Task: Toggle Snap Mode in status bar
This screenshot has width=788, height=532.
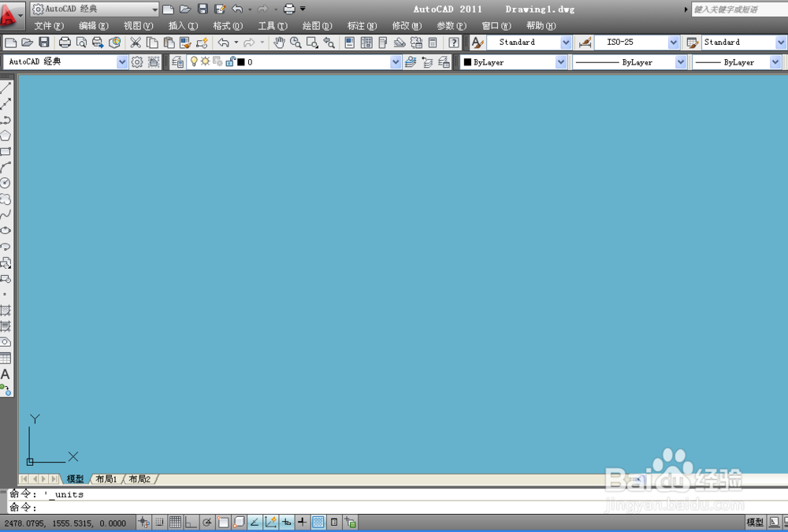Action: [159, 523]
